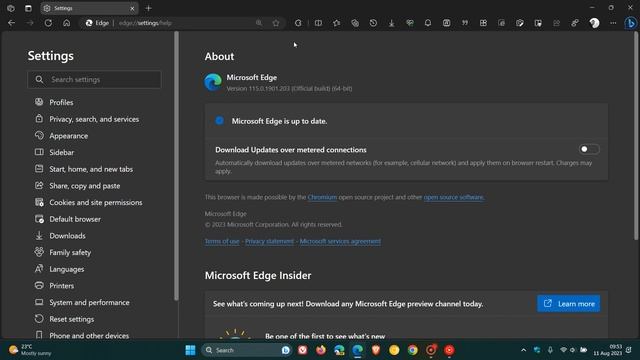Click the Search settings field
Image resolution: width=640 pixels, height=360 pixels.
[94, 80]
